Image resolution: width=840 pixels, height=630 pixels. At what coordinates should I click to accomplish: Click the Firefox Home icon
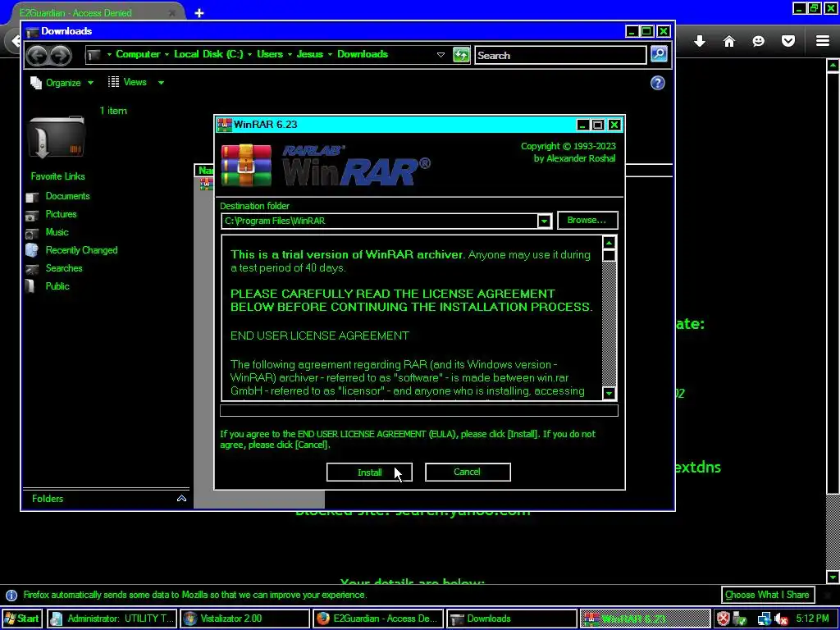(x=729, y=41)
